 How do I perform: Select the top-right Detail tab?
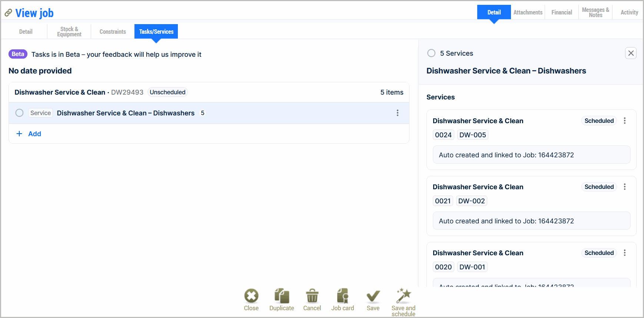coord(494,12)
